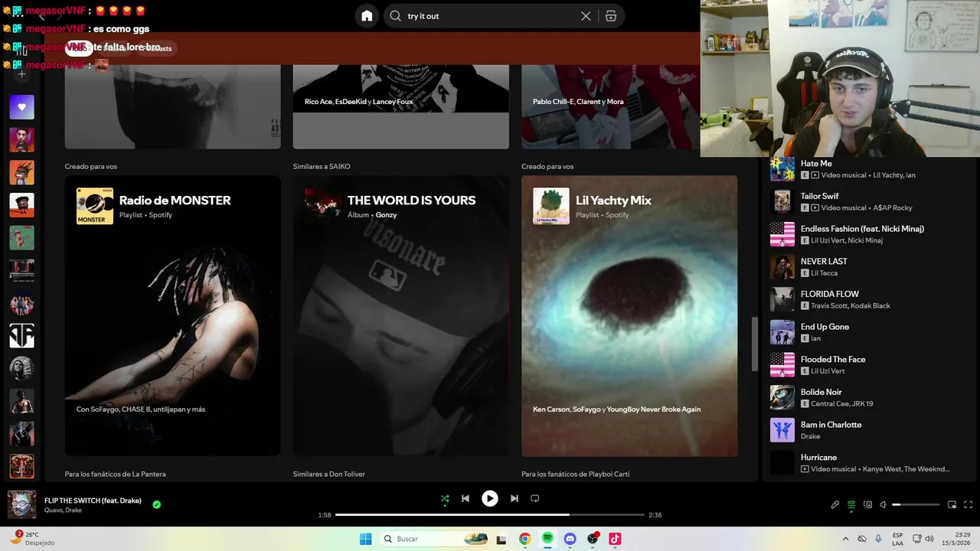Viewport: 980px width, 551px height.
Task: Click the main content scrollbar thumb
Action: (754, 344)
